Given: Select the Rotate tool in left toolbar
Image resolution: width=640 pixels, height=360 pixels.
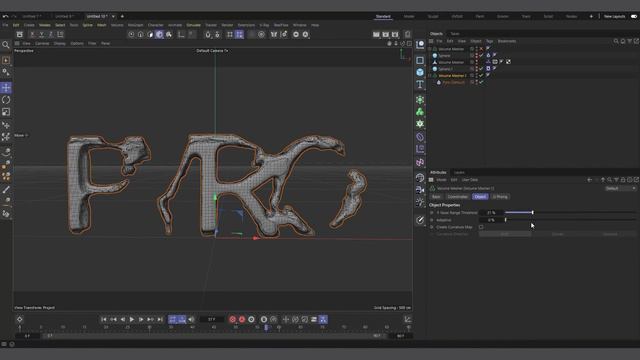Looking at the screenshot, I should [x=6, y=100].
